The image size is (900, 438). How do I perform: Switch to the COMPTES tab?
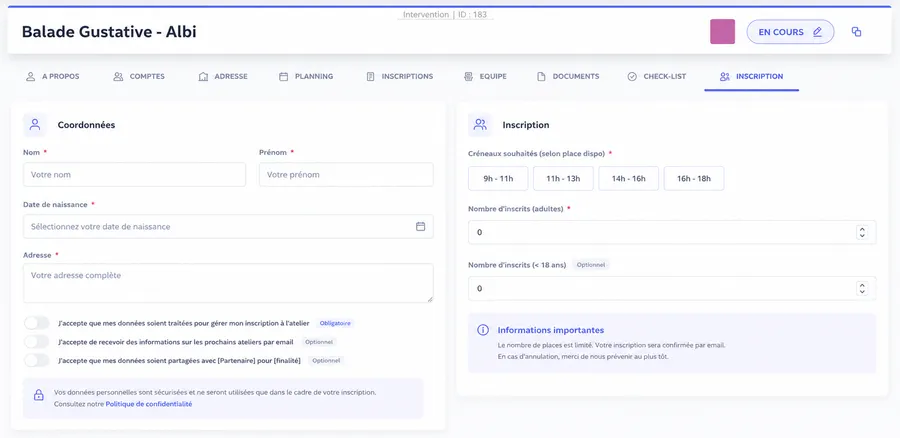click(x=139, y=76)
